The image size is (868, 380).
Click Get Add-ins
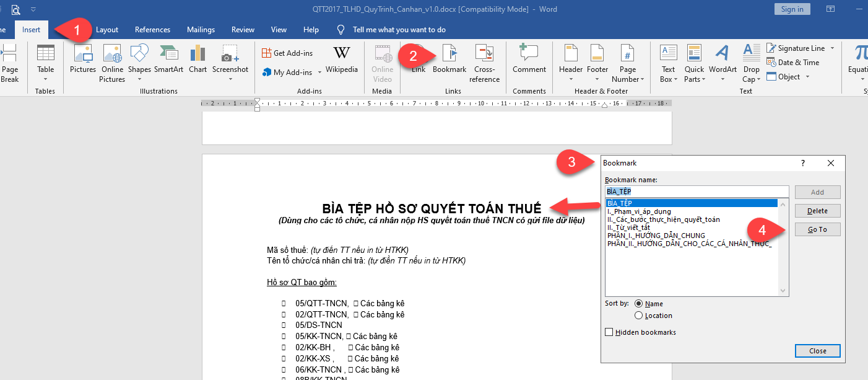tap(287, 53)
